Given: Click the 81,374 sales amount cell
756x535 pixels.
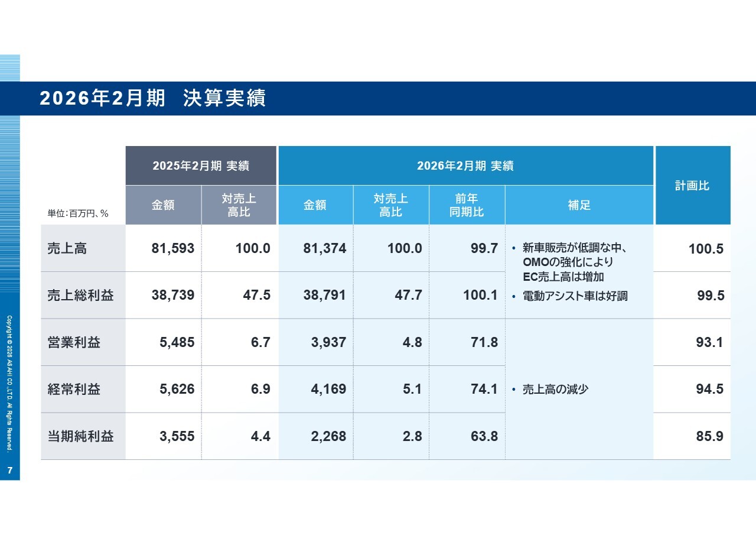Looking at the screenshot, I should (x=324, y=249).
